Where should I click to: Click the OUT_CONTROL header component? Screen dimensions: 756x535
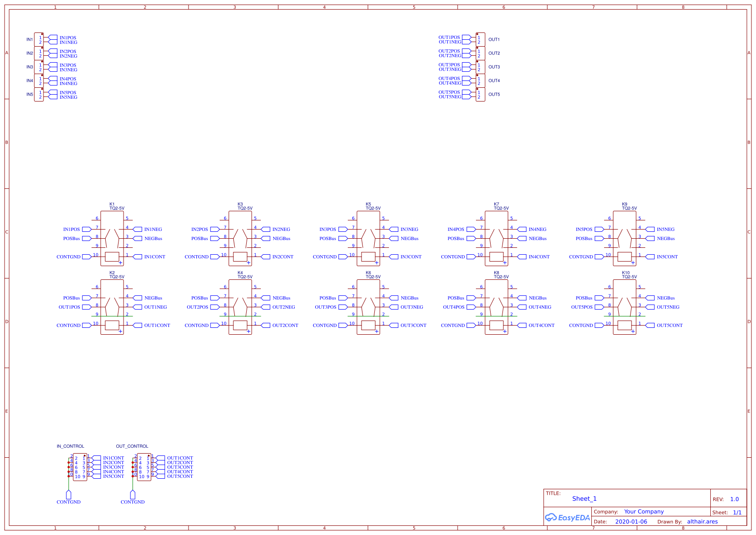(x=144, y=467)
